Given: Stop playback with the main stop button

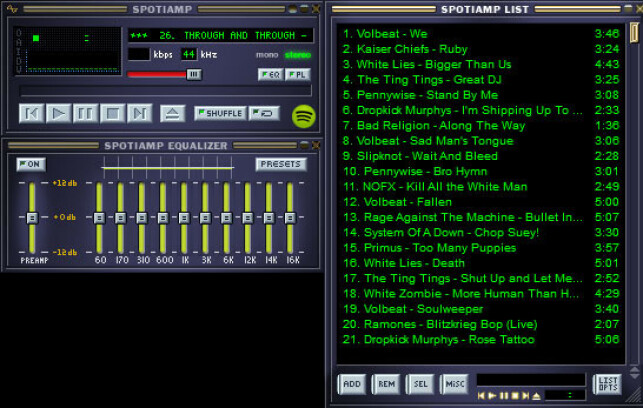Looking at the screenshot, I should (x=112, y=114).
